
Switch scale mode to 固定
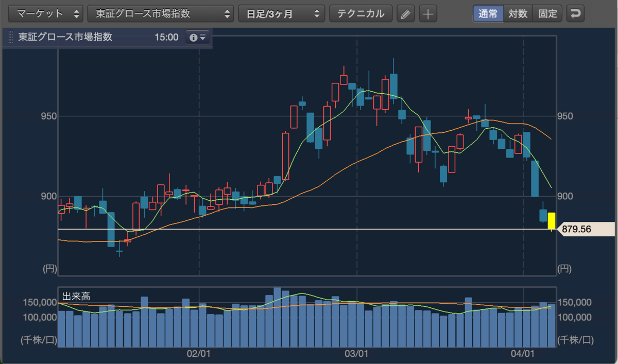(x=547, y=13)
